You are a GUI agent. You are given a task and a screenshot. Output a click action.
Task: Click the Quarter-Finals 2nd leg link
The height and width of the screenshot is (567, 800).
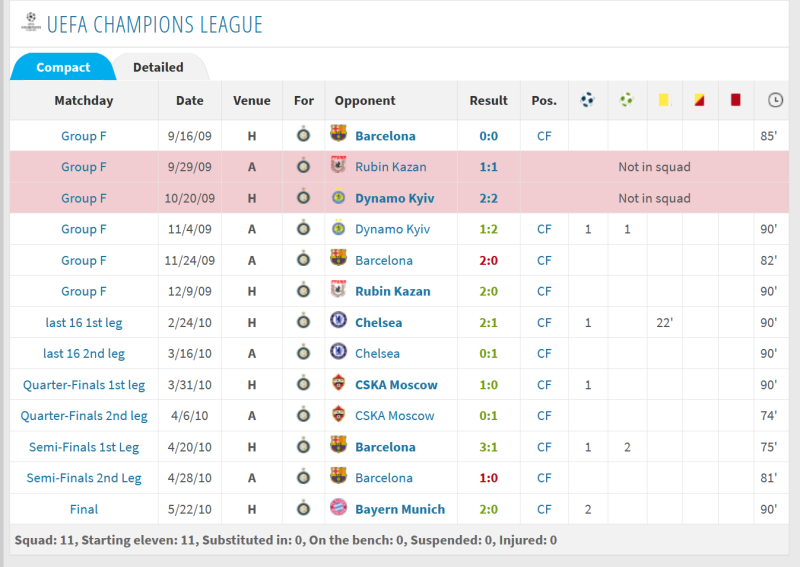click(x=84, y=416)
